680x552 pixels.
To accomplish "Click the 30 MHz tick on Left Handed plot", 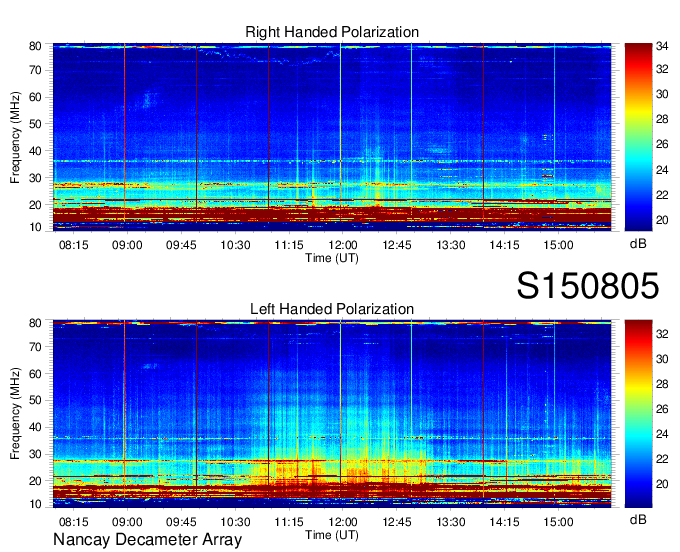I will pyautogui.click(x=35, y=454).
